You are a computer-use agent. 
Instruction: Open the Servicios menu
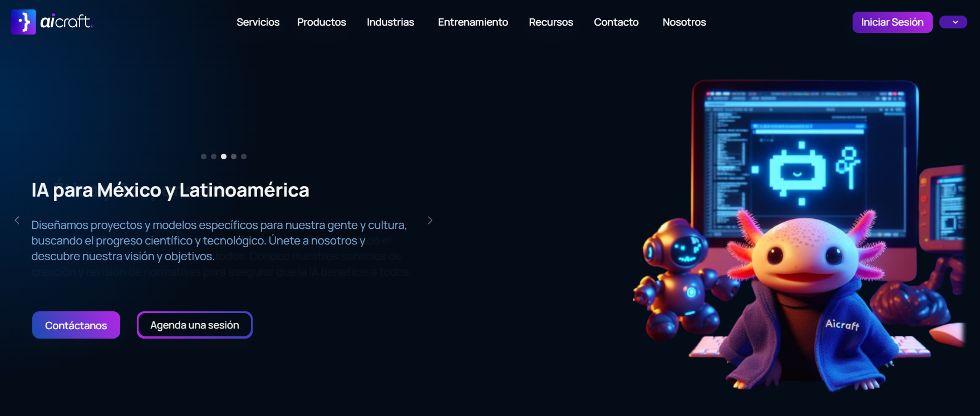(258, 22)
